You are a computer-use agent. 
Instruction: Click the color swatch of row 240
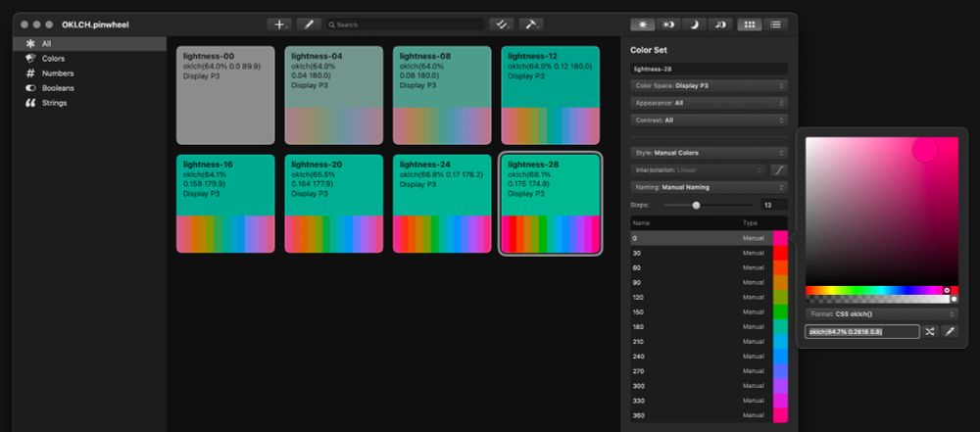point(781,357)
